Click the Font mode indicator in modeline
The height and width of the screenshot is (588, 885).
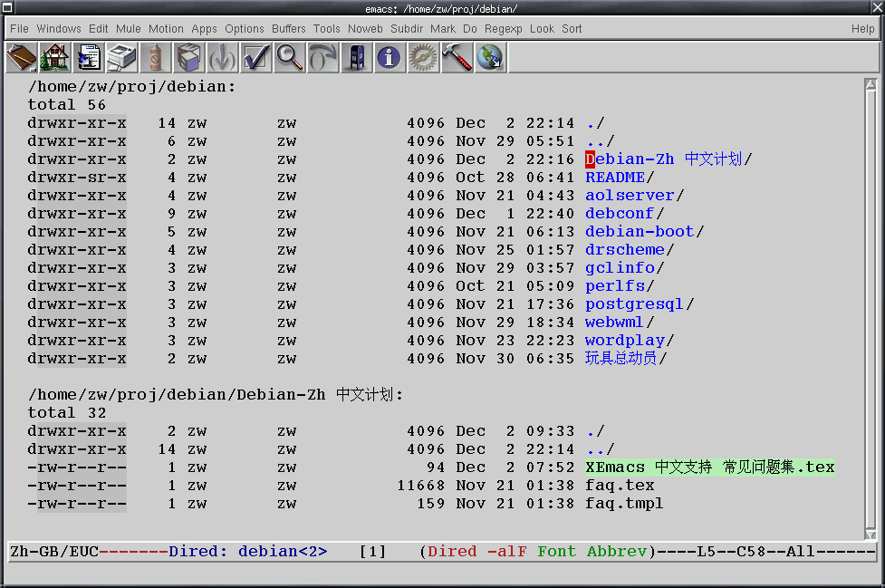click(x=556, y=552)
